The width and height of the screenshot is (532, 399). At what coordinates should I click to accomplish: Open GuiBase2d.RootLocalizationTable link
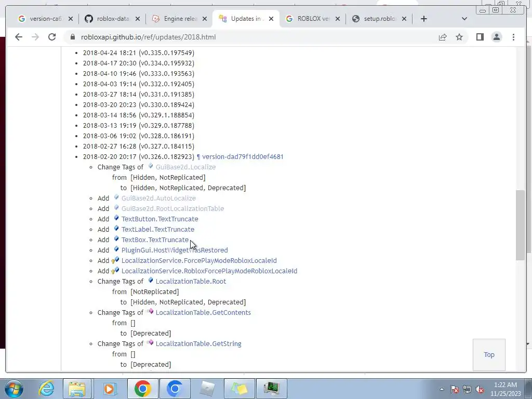coord(172,209)
